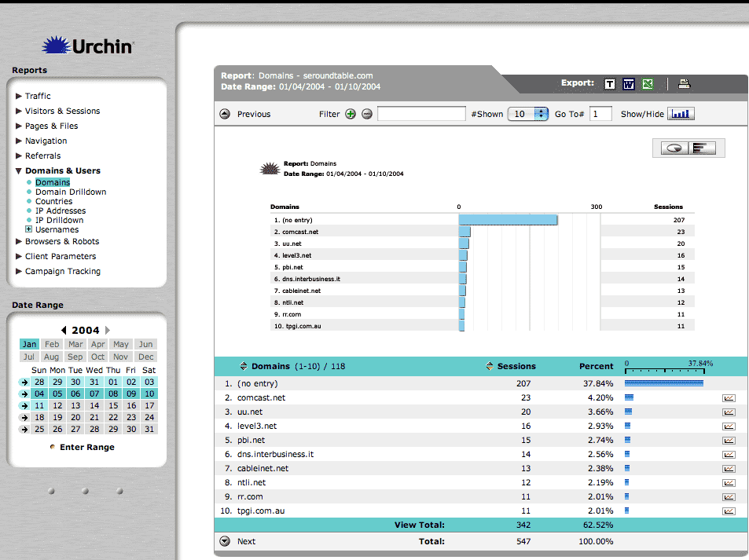This screenshot has height=560, width=749.
Task: Open trend graph for ntli.net
Action: click(729, 483)
